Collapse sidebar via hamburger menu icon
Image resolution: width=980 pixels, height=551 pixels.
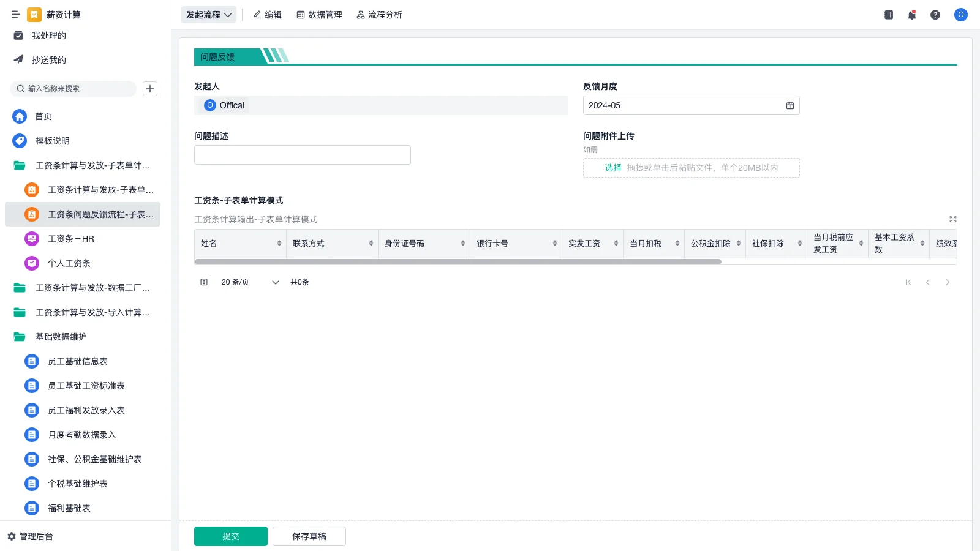coord(16,15)
